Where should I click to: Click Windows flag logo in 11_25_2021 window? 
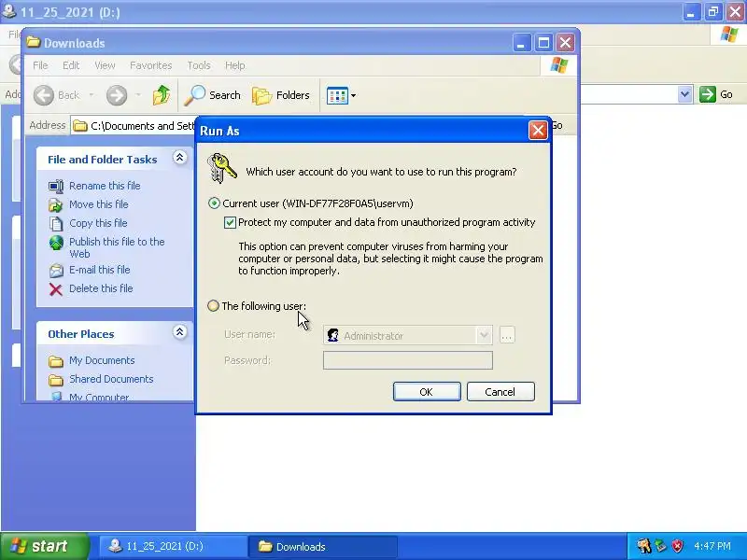(x=729, y=35)
